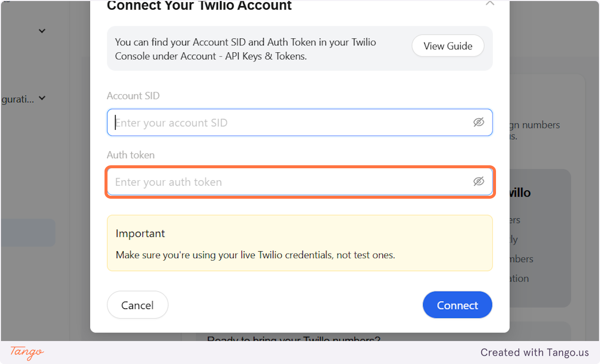Expand the top chevron in the left sidebar
The image size is (600, 364).
pos(42,31)
